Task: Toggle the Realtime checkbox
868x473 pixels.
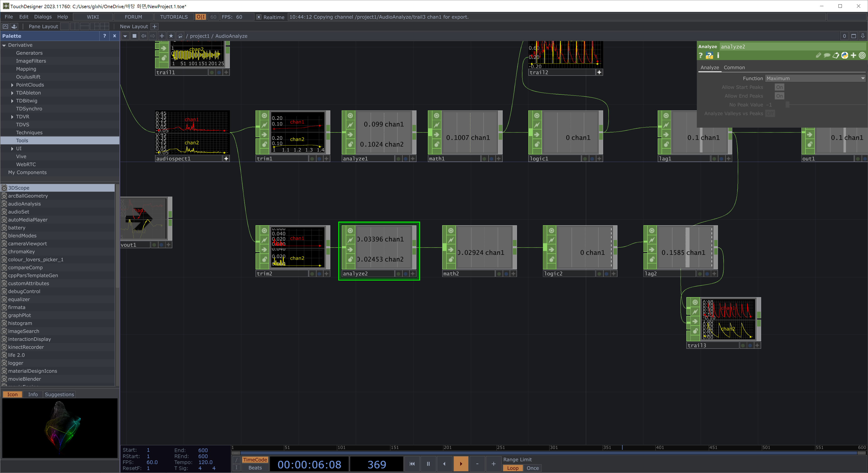Action: pos(259,17)
